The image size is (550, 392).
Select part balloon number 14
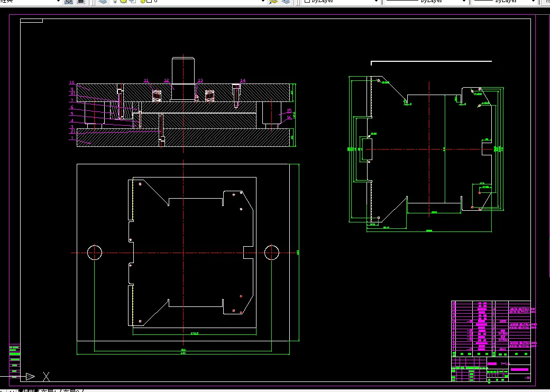tap(243, 81)
